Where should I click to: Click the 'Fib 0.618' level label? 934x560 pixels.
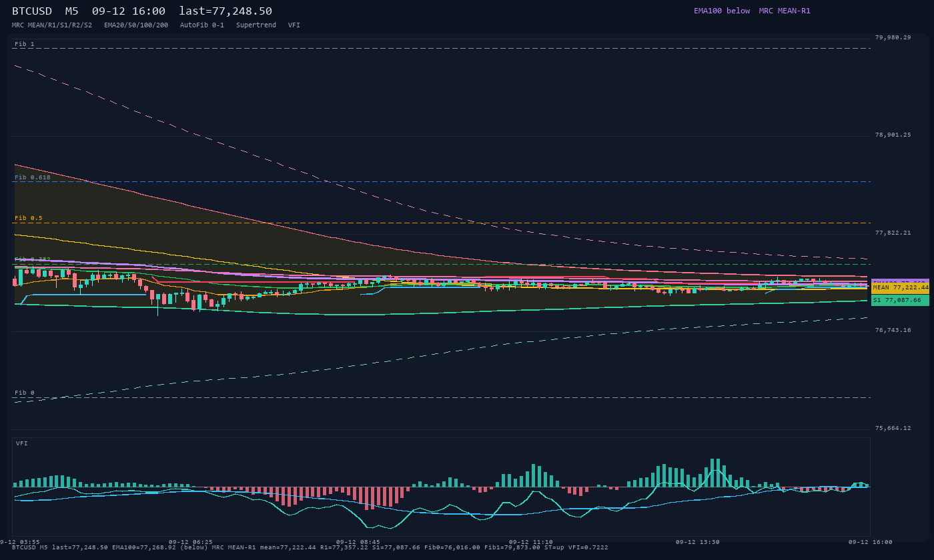pos(33,177)
